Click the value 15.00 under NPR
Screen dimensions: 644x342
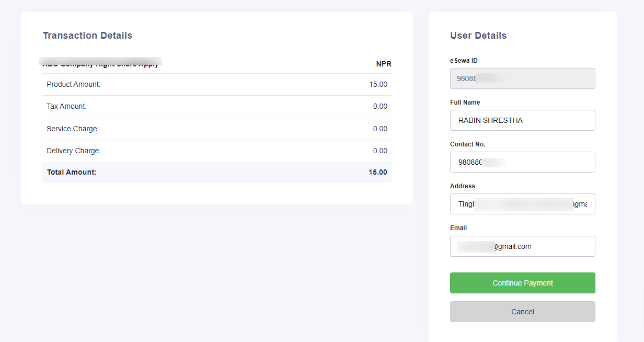[x=378, y=84]
